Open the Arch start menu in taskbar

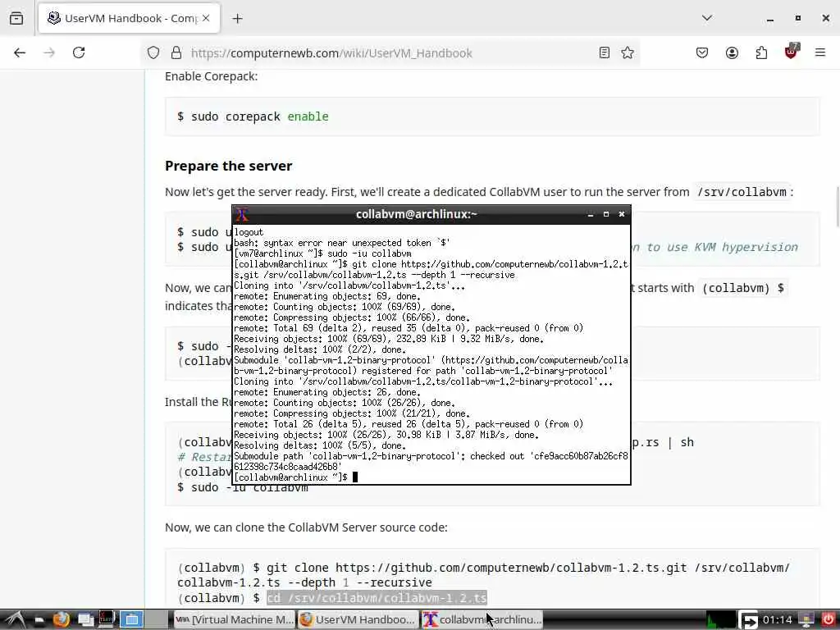[x=15, y=620]
